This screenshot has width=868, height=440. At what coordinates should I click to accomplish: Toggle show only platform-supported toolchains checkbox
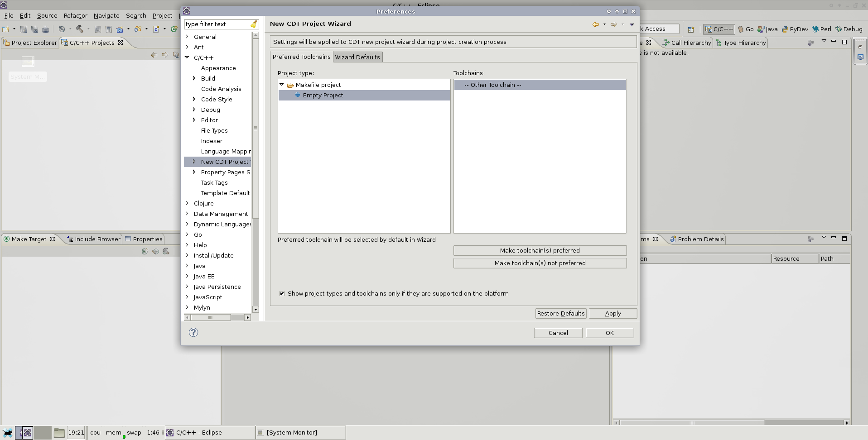[282, 293]
